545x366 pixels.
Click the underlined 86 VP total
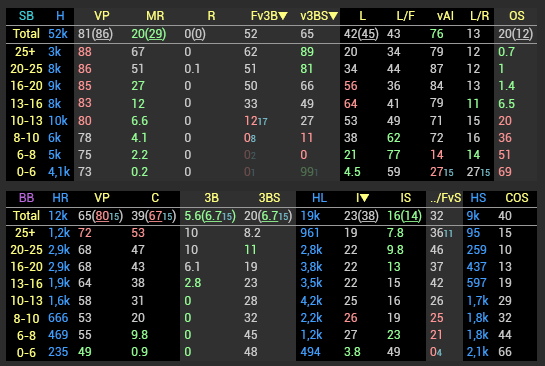coord(103,34)
